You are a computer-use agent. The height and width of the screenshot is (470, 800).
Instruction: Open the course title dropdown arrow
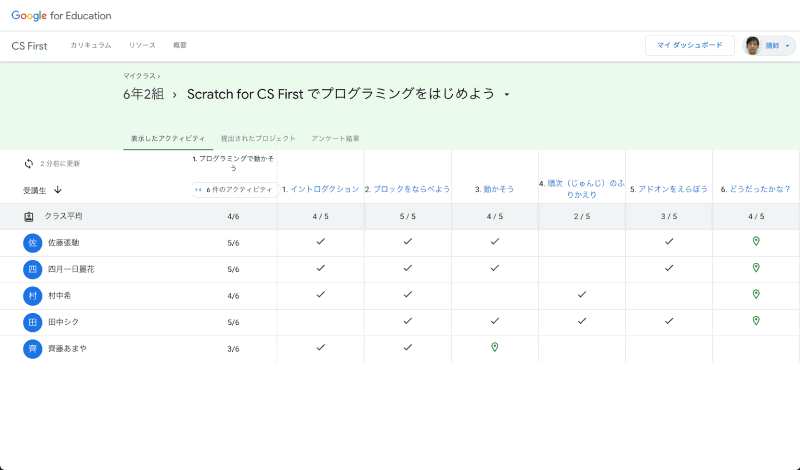point(507,94)
